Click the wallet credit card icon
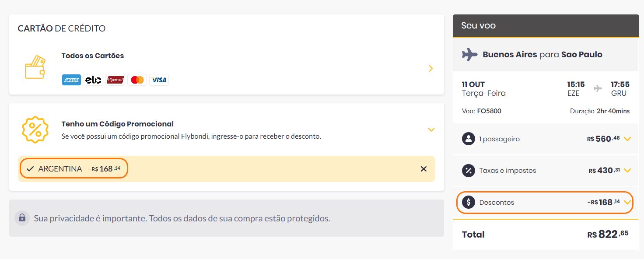 click(x=35, y=67)
